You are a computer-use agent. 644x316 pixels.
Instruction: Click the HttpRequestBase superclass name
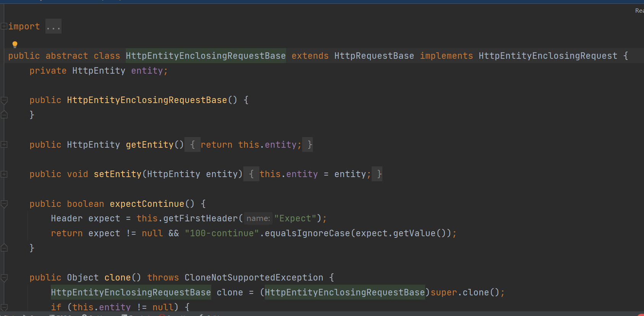pos(374,56)
